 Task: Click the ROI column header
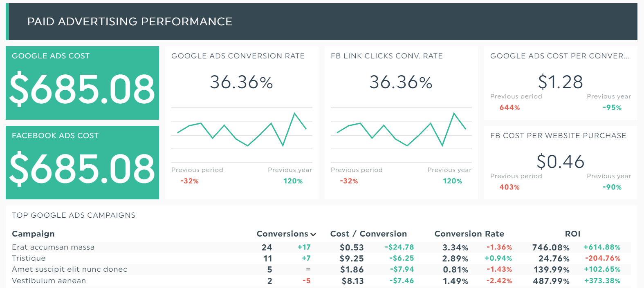[572, 234]
